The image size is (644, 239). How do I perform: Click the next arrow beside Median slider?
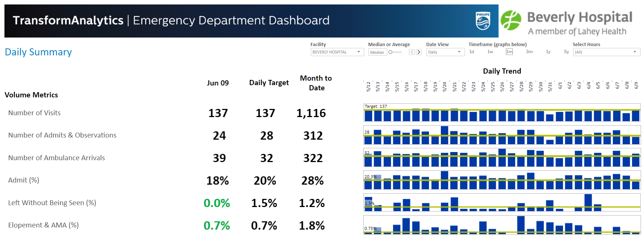(x=419, y=52)
